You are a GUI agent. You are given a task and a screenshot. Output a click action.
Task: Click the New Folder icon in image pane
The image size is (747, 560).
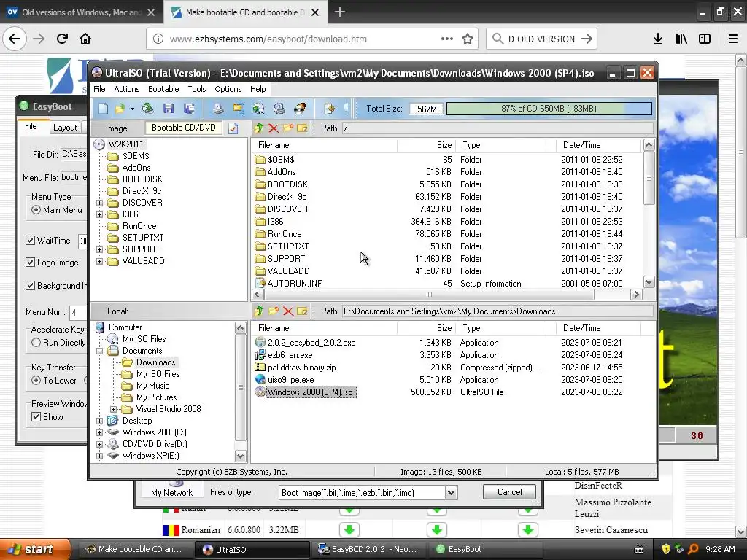point(287,128)
